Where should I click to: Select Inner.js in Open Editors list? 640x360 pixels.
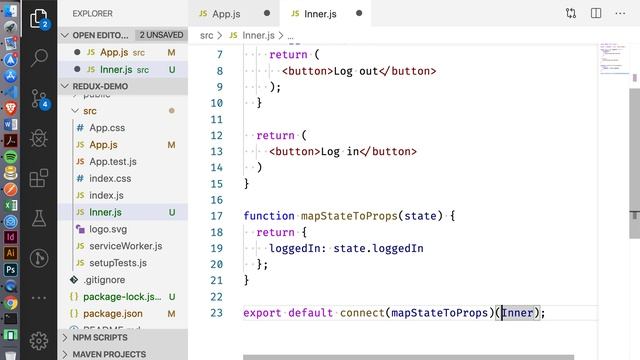coord(122,69)
